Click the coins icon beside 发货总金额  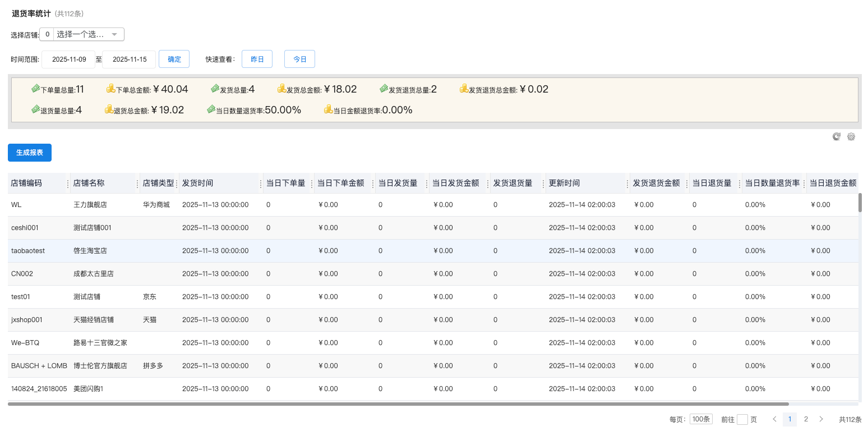pos(281,89)
